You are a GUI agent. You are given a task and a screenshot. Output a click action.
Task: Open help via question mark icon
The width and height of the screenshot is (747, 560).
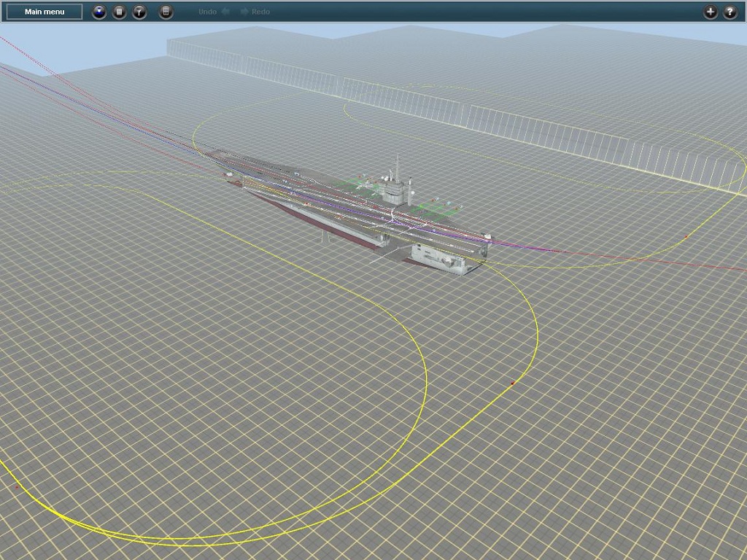[730, 12]
